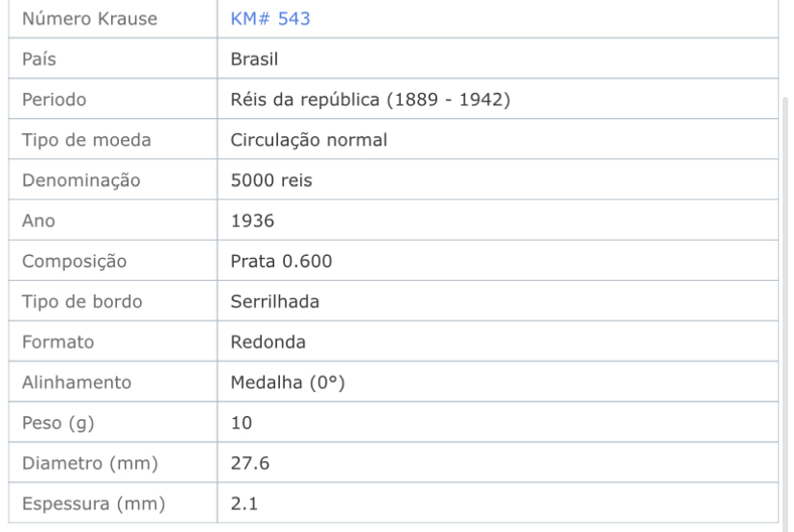Click the Prata 0.600 composition value
The height and width of the screenshot is (532, 794).
[x=281, y=262]
